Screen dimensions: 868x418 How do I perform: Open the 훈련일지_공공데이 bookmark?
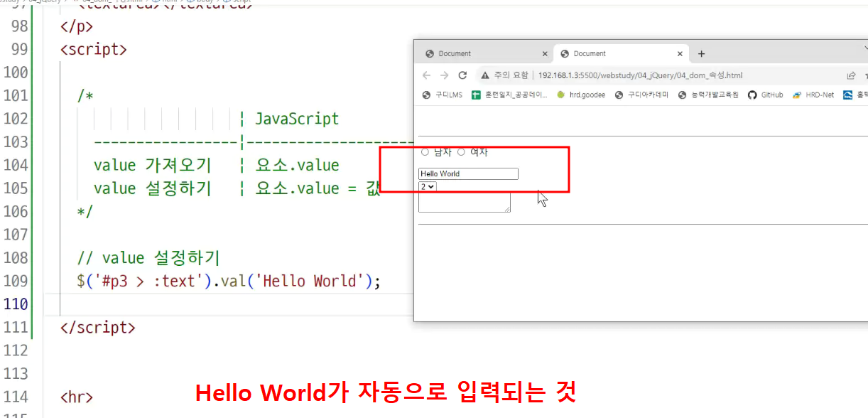coord(510,95)
